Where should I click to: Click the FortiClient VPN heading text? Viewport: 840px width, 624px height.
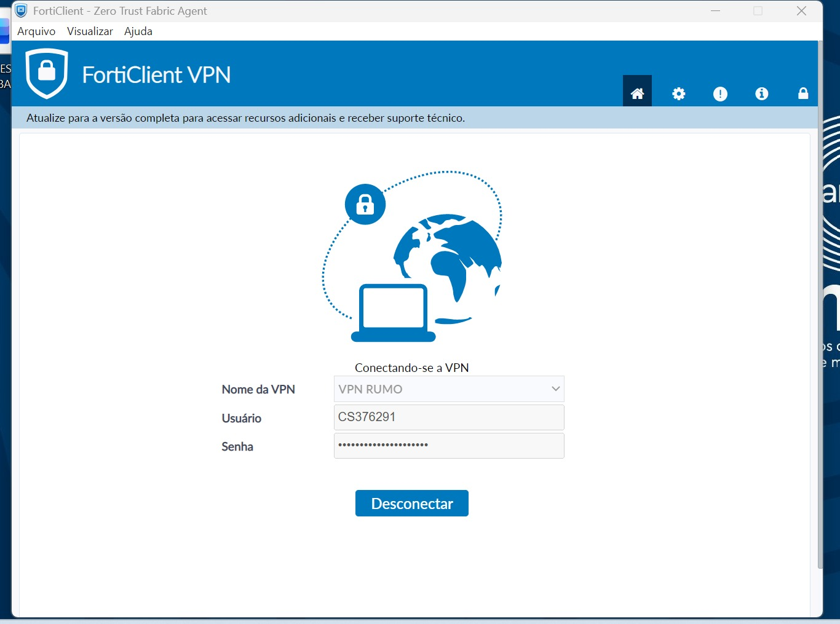coord(157,75)
